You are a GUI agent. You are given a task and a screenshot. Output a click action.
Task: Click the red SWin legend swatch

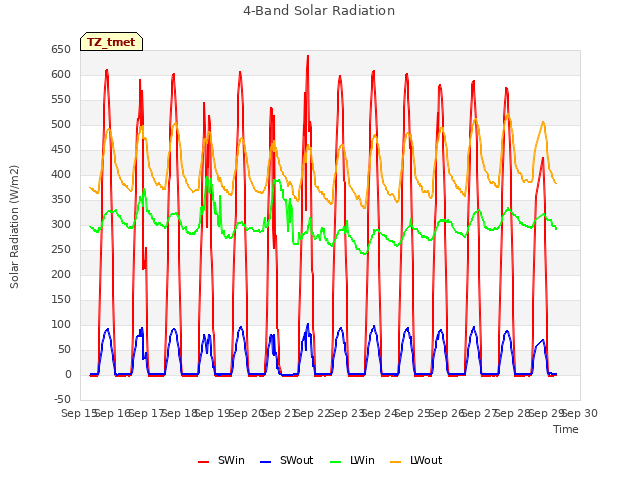point(203,462)
